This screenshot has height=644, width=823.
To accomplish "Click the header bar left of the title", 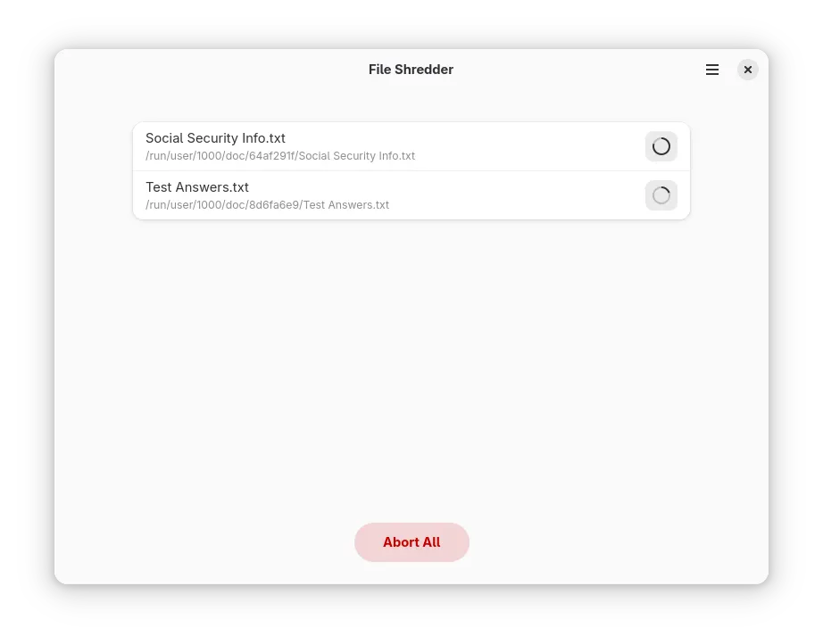I will point(210,70).
